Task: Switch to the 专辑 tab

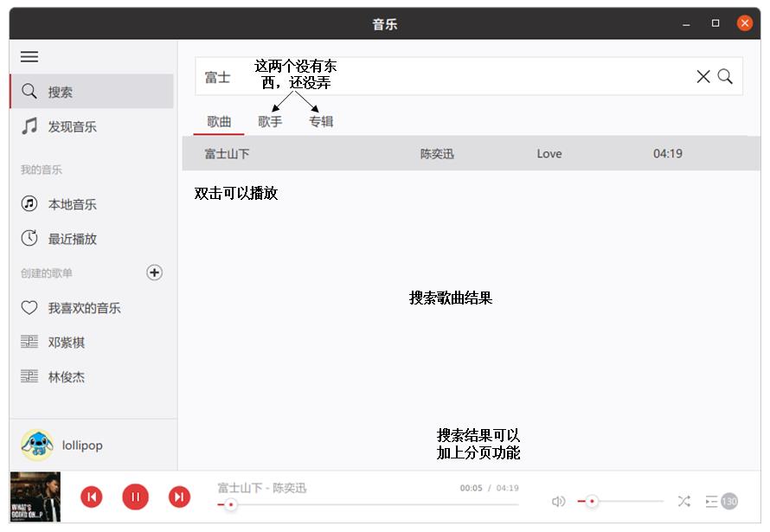Action: (321, 122)
